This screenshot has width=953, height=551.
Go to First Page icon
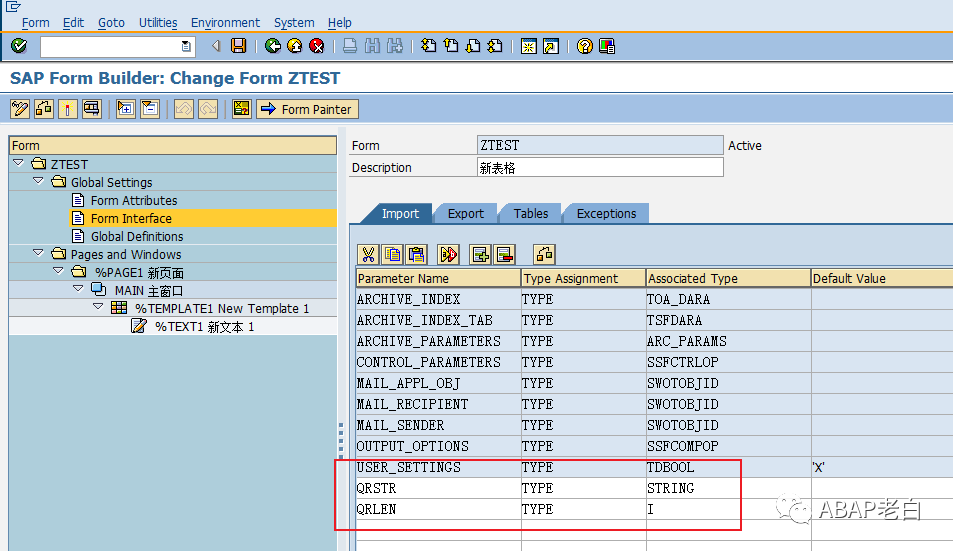(x=428, y=46)
